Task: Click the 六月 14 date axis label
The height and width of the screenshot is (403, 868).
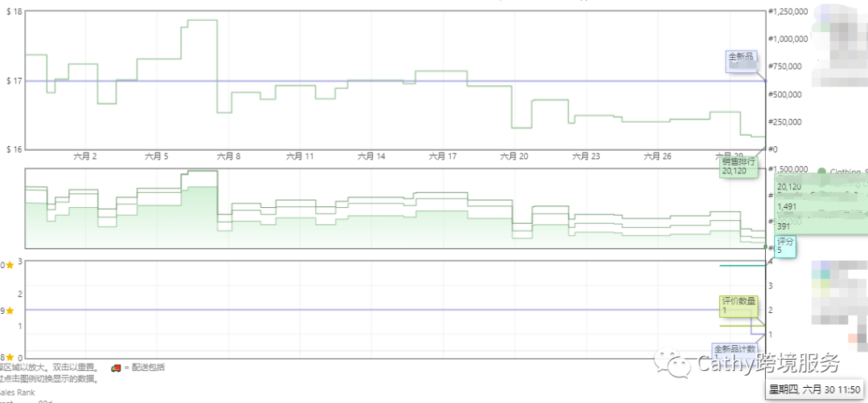Action: click(x=371, y=157)
